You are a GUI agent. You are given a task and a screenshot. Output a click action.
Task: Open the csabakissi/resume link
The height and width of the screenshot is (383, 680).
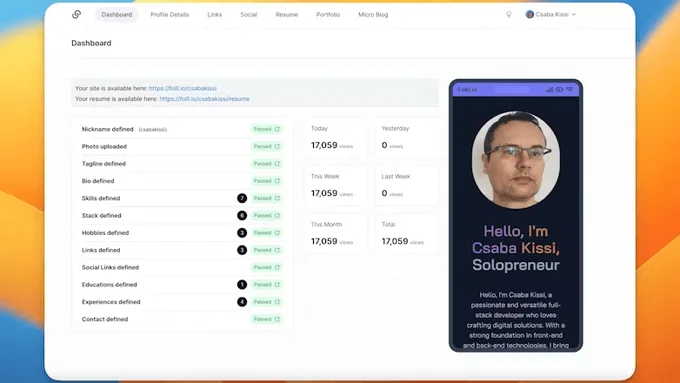pos(204,99)
